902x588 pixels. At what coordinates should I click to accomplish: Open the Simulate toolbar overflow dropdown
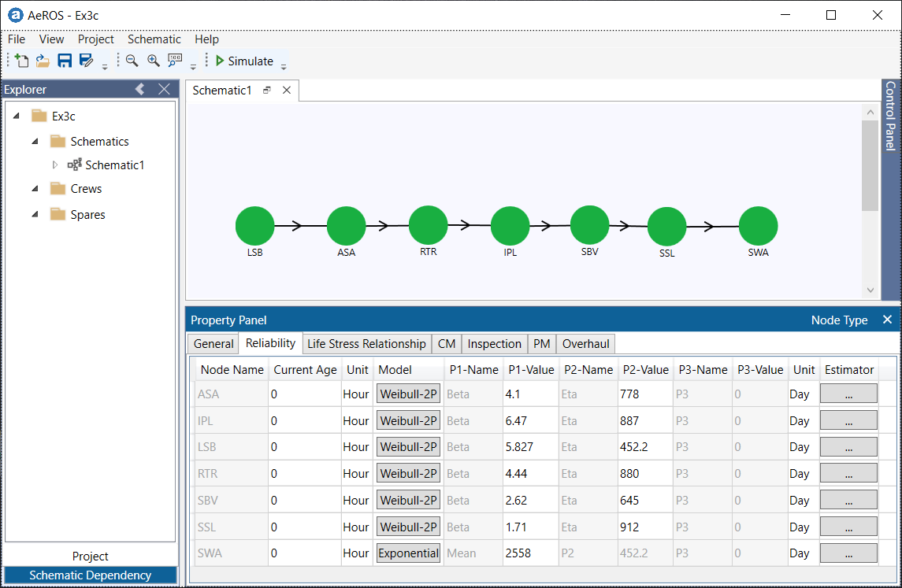point(284,67)
